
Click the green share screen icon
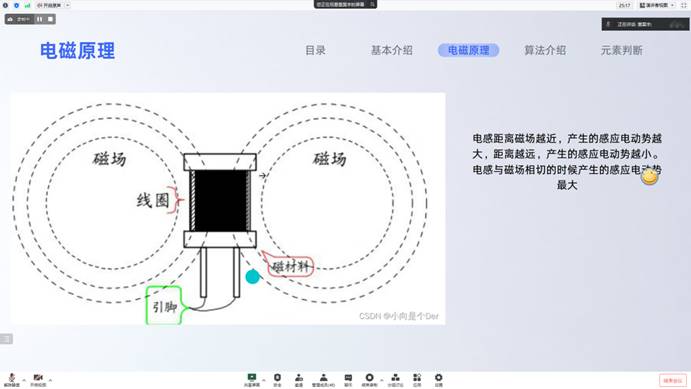(x=252, y=379)
